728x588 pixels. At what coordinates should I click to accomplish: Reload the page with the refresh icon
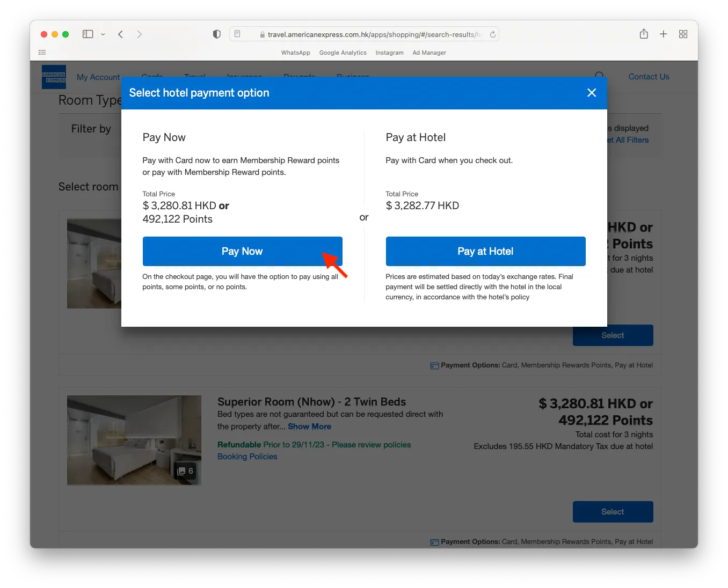tap(492, 34)
